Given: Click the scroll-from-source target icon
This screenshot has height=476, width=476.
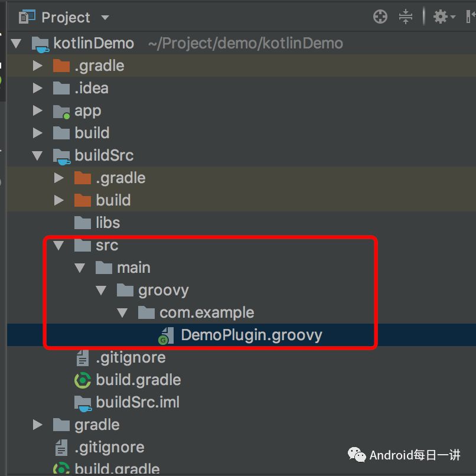Looking at the screenshot, I should [380, 17].
